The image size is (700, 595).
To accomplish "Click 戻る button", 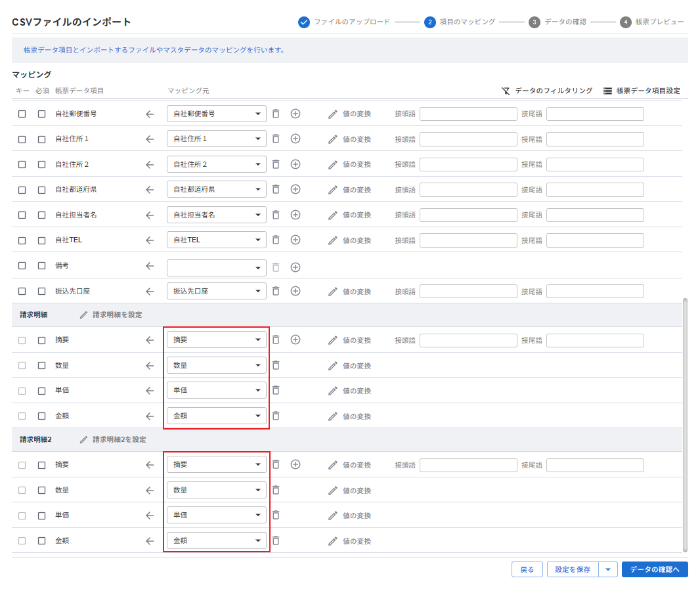I will (x=527, y=569).
